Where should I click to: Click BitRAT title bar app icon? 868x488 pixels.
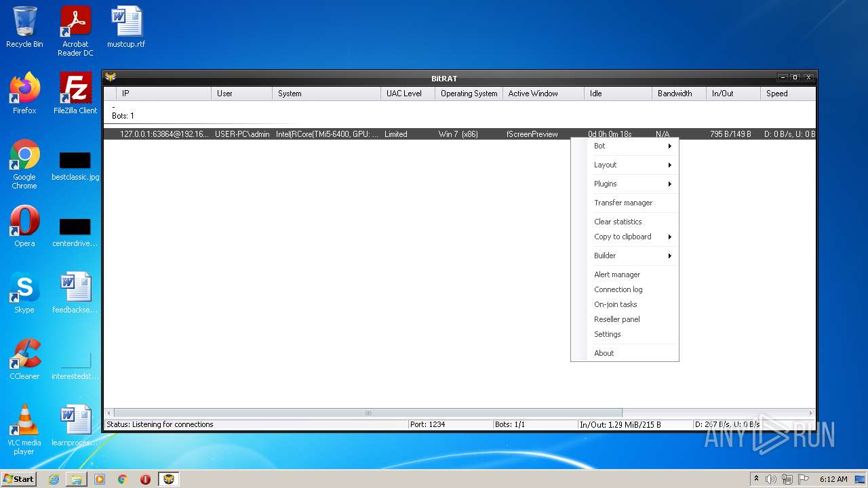tap(111, 77)
